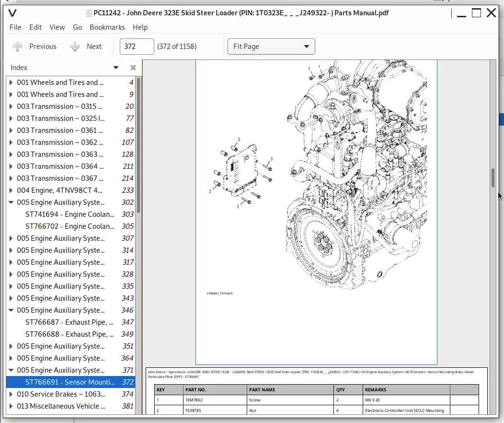
Task: Click the Next button label
Action: (x=94, y=47)
